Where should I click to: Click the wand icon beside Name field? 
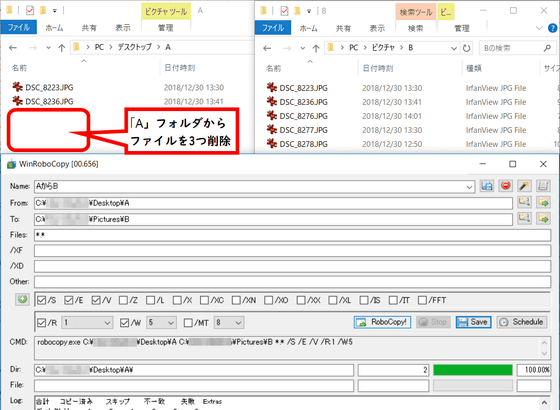524,186
